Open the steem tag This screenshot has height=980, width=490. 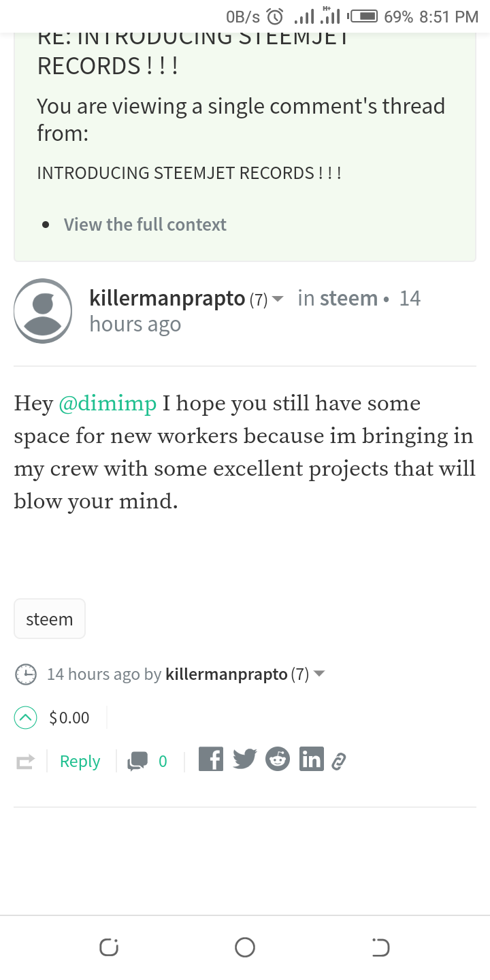click(x=49, y=619)
